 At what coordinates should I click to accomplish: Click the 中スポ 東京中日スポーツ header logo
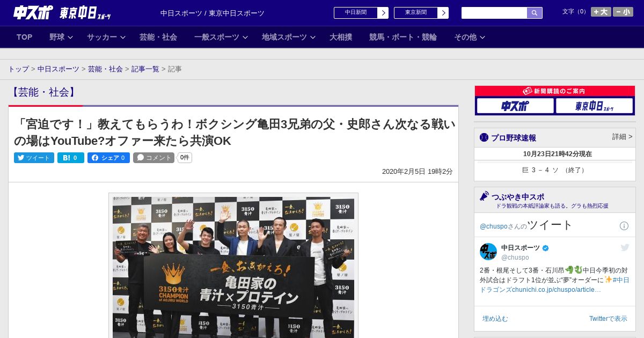click(x=62, y=12)
